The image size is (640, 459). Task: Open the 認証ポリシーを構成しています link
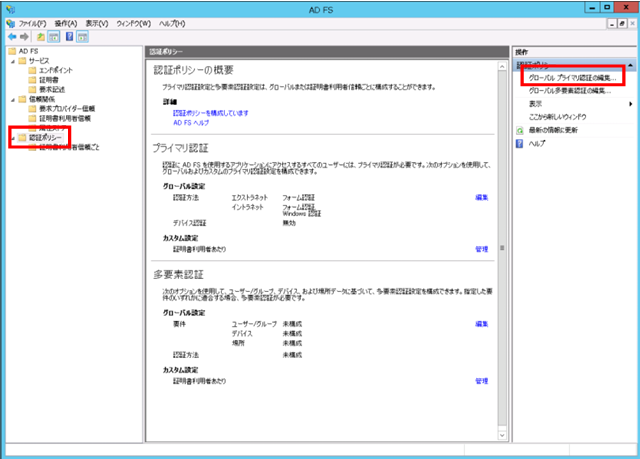[x=211, y=113]
